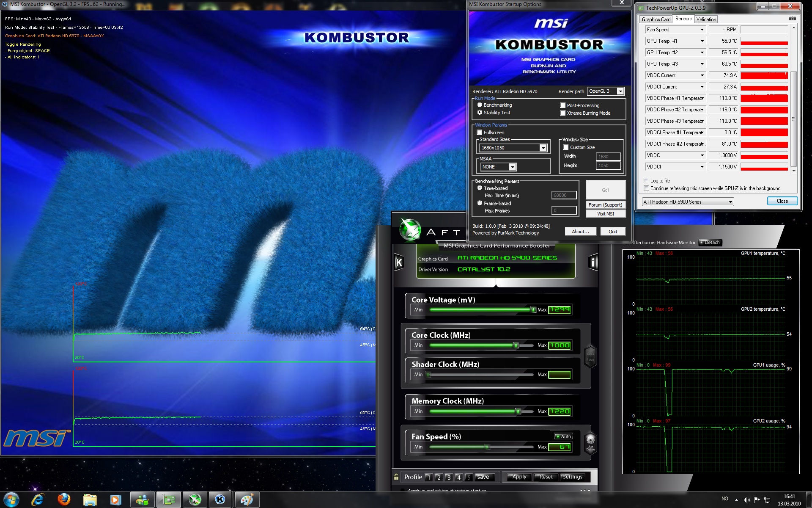Switch to the Validation tab
Viewport: 812px width, 508px height.
pyautogui.click(x=706, y=19)
